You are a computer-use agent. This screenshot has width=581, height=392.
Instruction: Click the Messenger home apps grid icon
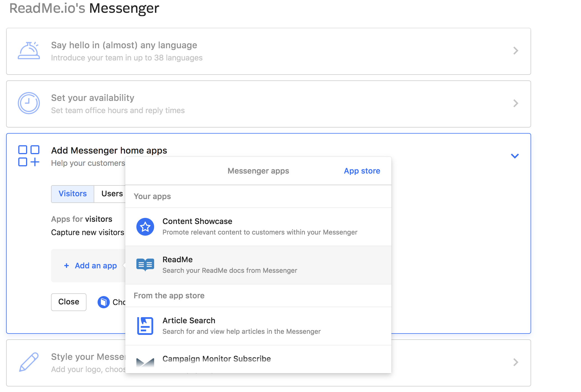tap(29, 156)
